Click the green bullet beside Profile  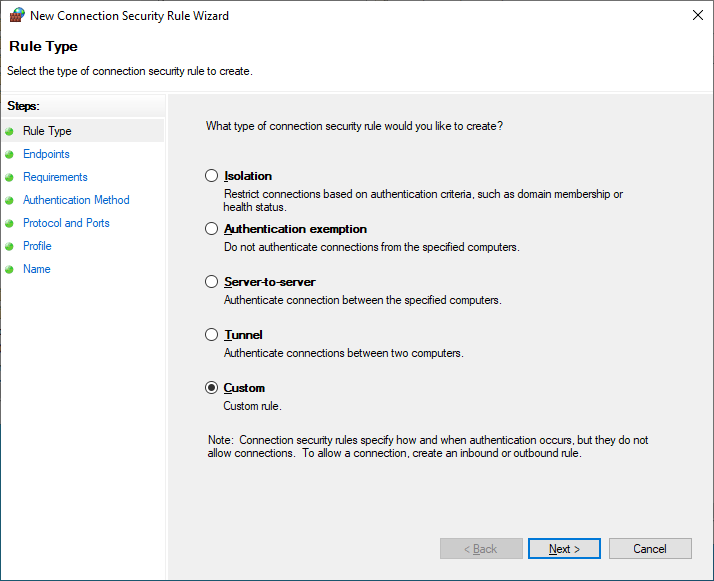9,246
